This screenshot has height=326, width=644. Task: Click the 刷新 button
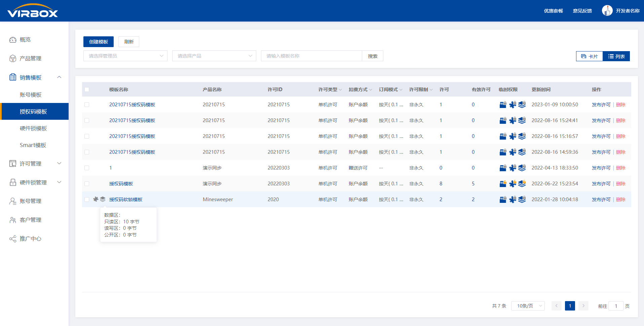point(129,42)
